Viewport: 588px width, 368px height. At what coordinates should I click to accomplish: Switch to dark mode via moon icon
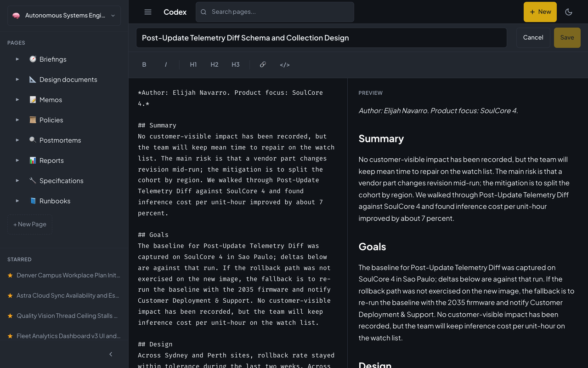coord(569,12)
